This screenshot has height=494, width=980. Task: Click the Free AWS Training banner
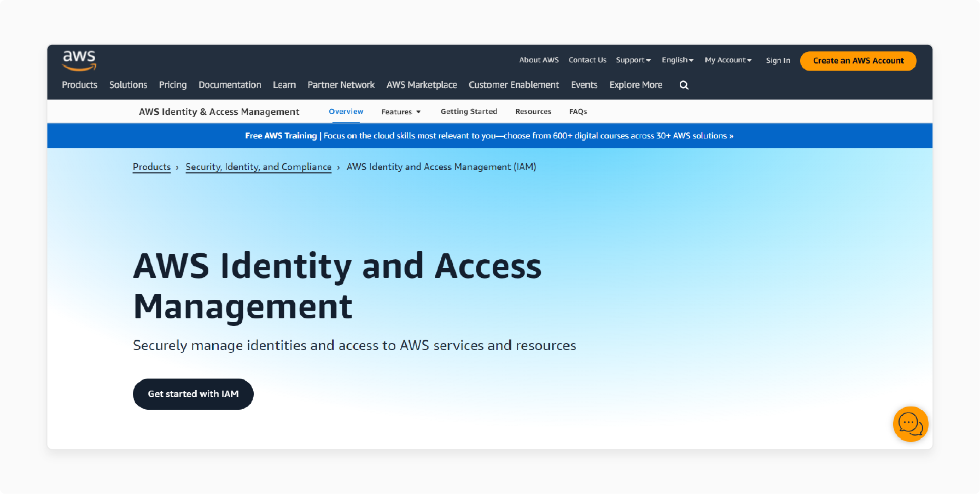(489, 136)
